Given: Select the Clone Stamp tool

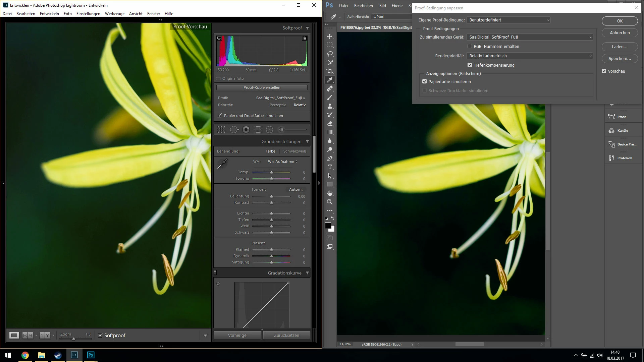Looking at the screenshot, I should click(x=330, y=106).
